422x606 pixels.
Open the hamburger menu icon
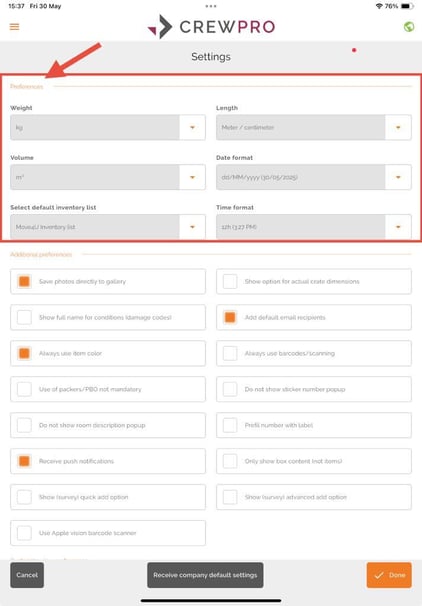coord(14,27)
